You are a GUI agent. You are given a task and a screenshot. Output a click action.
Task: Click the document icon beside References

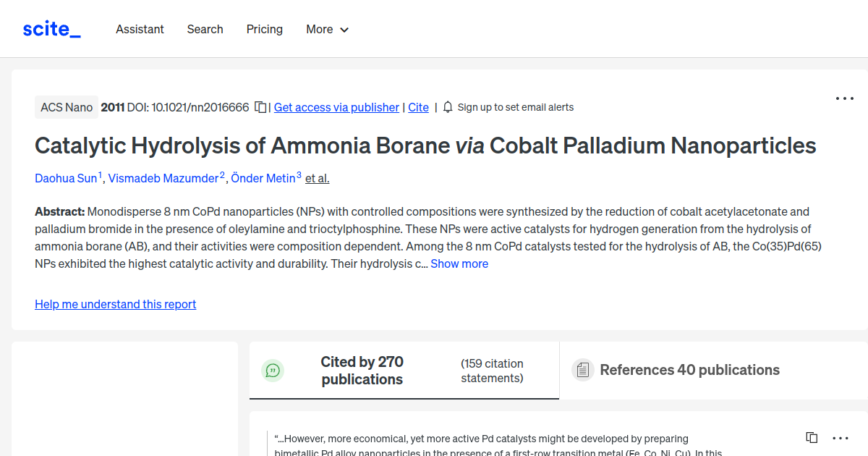[582, 369]
